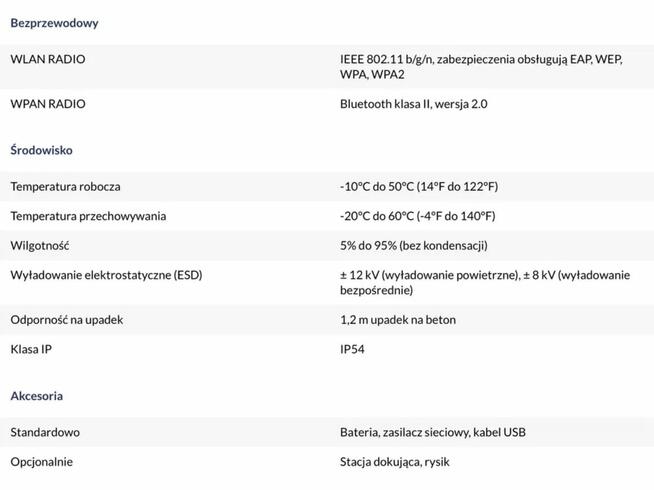Click the Środowisko section heading

click(x=41, y=150)
